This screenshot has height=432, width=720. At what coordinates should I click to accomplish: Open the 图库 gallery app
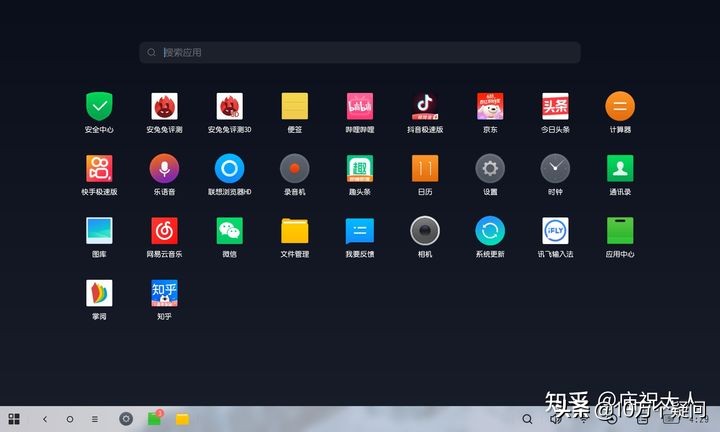tap(99, 230)
